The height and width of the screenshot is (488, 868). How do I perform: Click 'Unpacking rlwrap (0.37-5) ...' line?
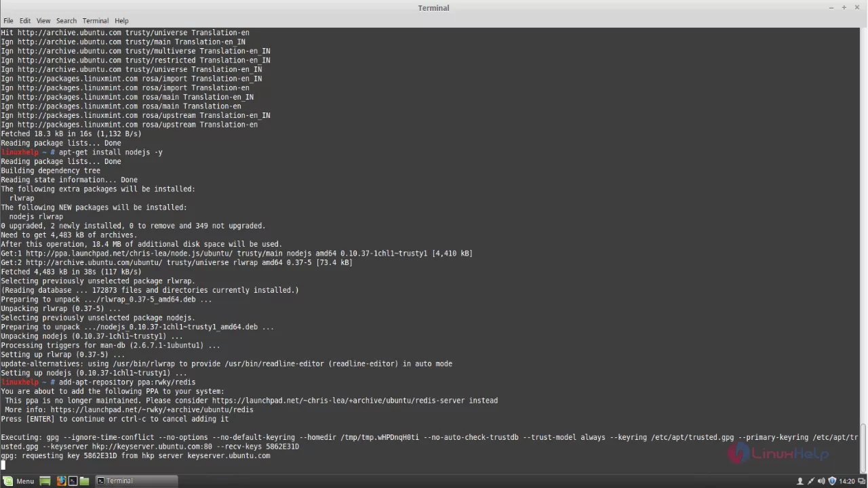point(61,308)
